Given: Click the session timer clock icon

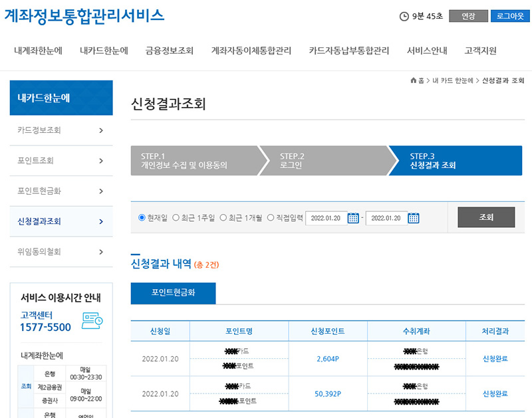Looking at the screenshot, I should coord(404,17).
